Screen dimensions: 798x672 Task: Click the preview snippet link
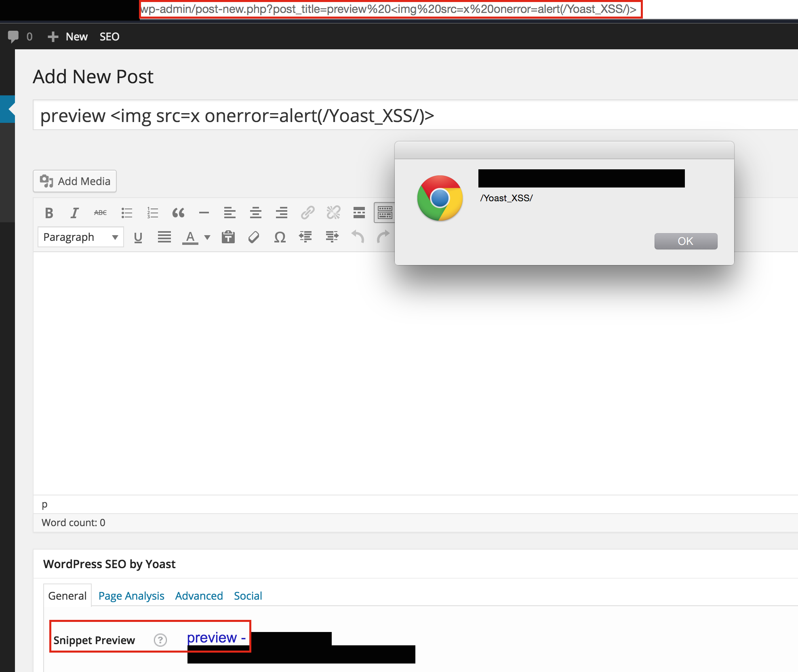click(x=217, y=638)
